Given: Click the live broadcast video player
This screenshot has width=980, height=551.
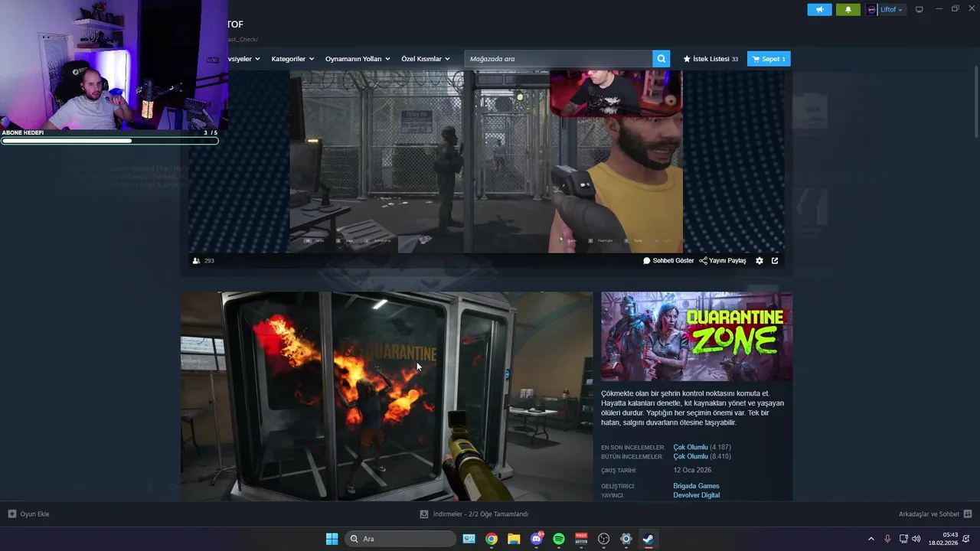Looking at the screenshot, I should pyautogui.click(x=485, y=161).
